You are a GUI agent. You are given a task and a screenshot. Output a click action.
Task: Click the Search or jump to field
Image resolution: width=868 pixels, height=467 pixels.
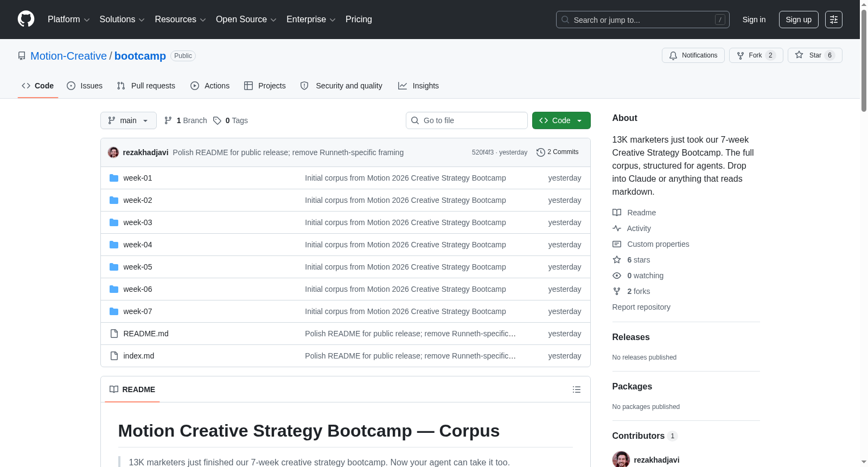pyautogui.click(x=643, y=20)
